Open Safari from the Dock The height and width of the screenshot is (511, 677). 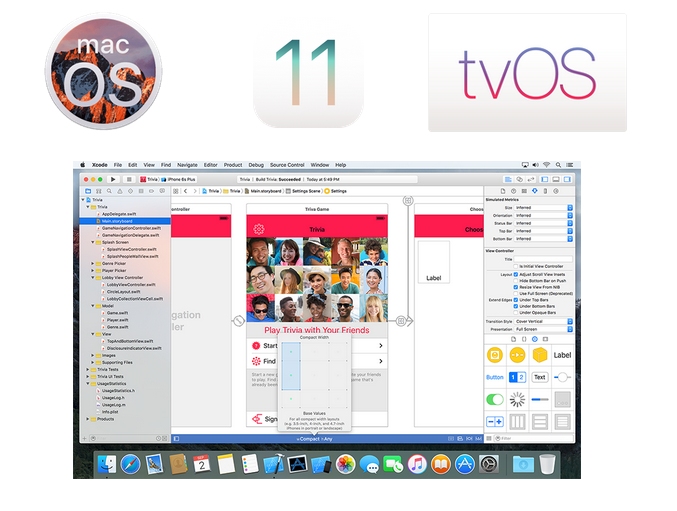point(130,464)
